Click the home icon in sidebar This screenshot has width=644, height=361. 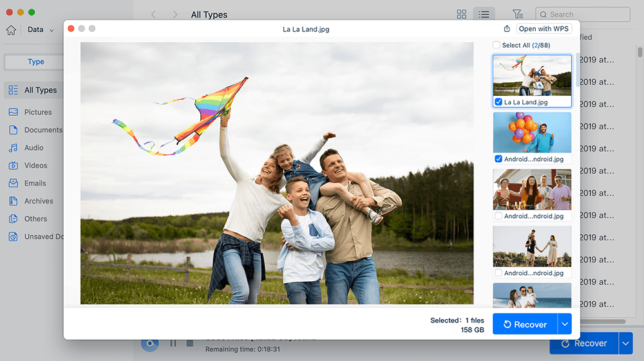pyautogui.click(x=11, y=30)
